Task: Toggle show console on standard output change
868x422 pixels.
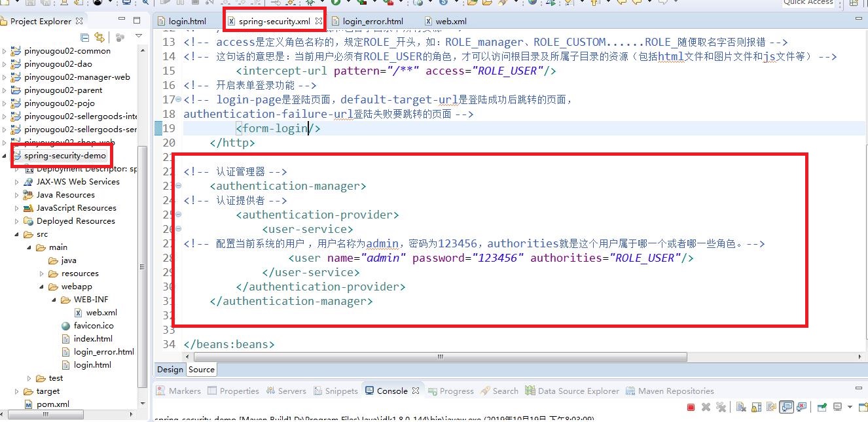Action: (786, 407)
